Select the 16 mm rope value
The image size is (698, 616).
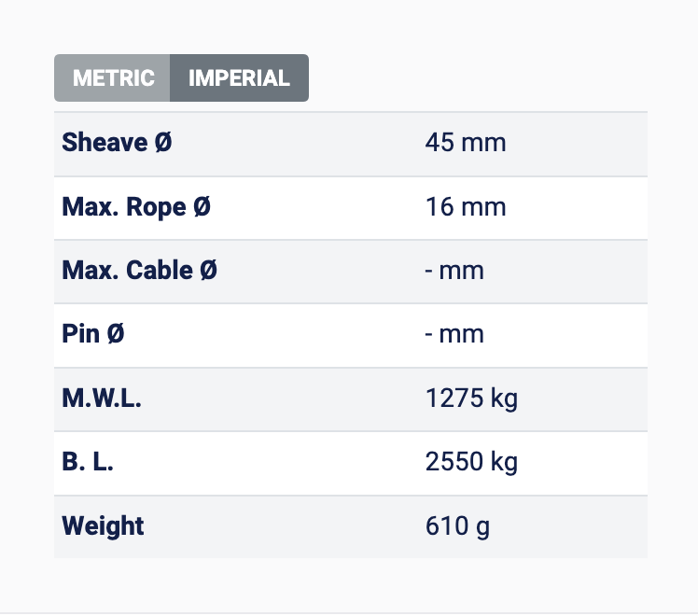[465, 206]
